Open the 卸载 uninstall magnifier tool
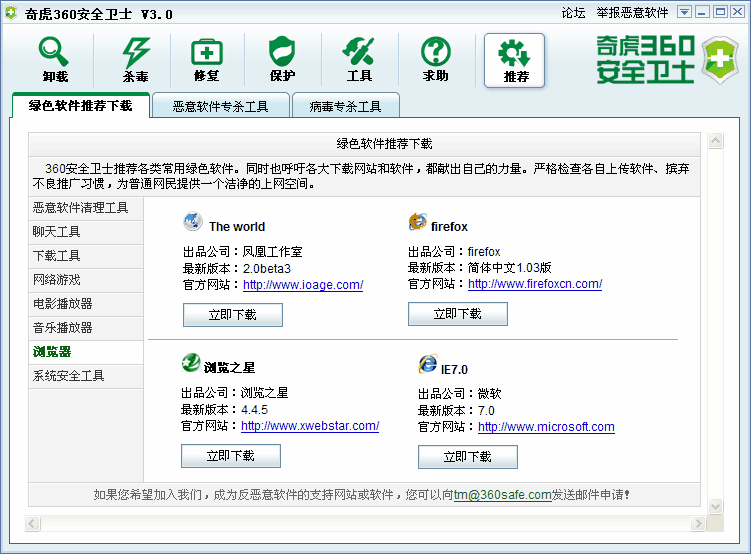This screenshot has width=751, height=554. [55, 59]
